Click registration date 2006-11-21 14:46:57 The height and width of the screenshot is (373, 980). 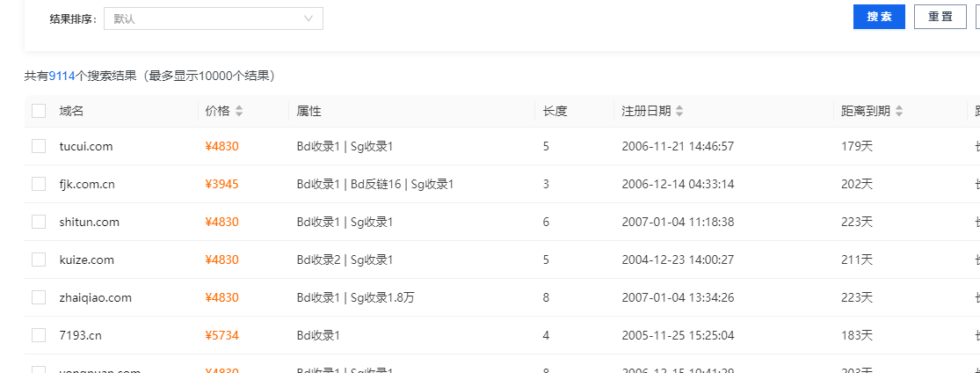[679, 146]
